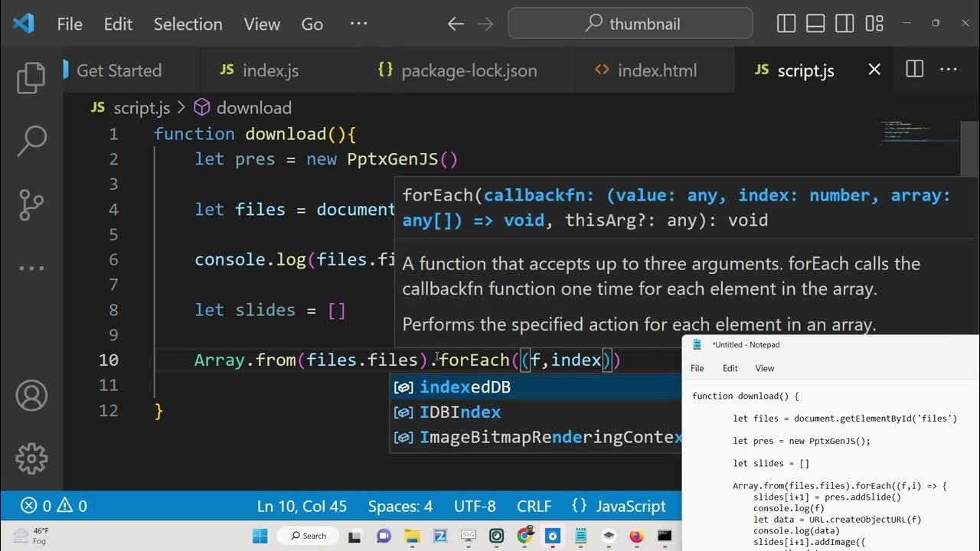Open the Selection menu
980x551 pixels.
click(188, 24)
